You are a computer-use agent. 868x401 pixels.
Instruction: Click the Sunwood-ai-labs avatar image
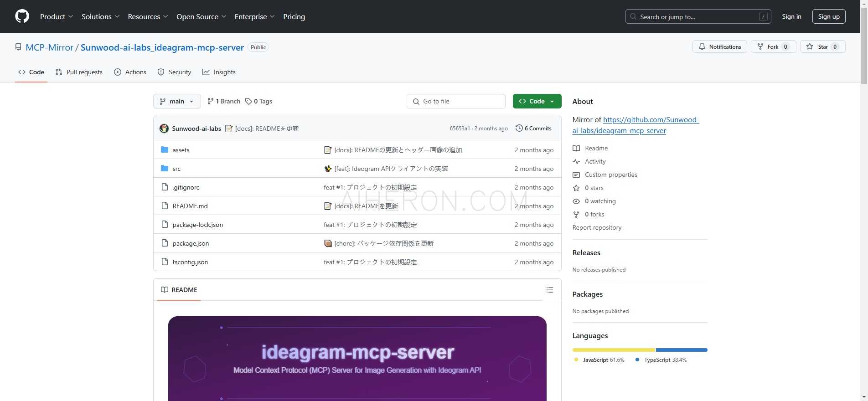(x=164, y=129)
